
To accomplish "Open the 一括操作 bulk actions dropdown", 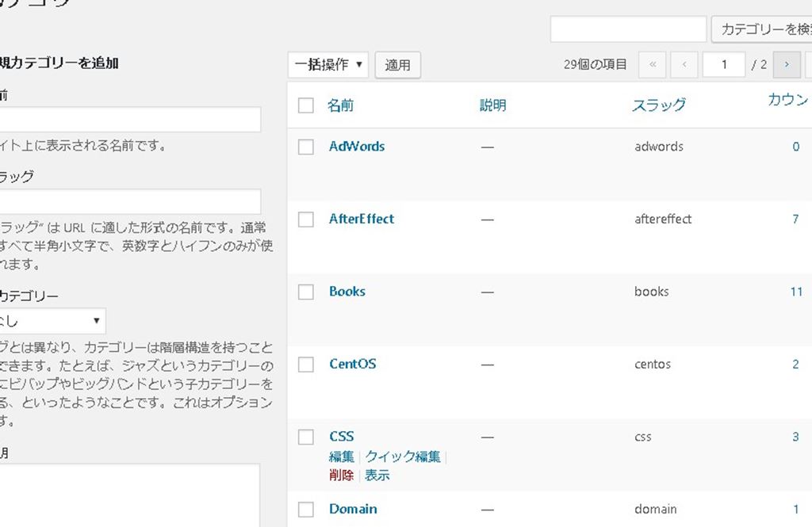I will 328,65.
